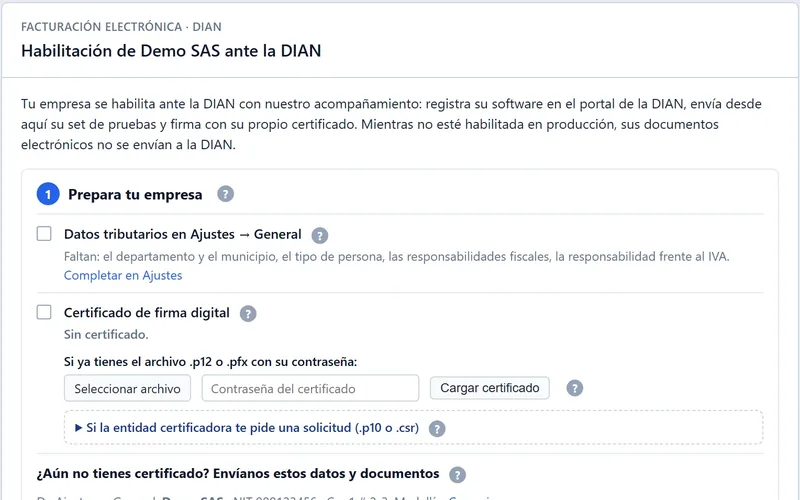Click the Cargar certificado button
Screen dimensions: 800x500
[490, 388]
